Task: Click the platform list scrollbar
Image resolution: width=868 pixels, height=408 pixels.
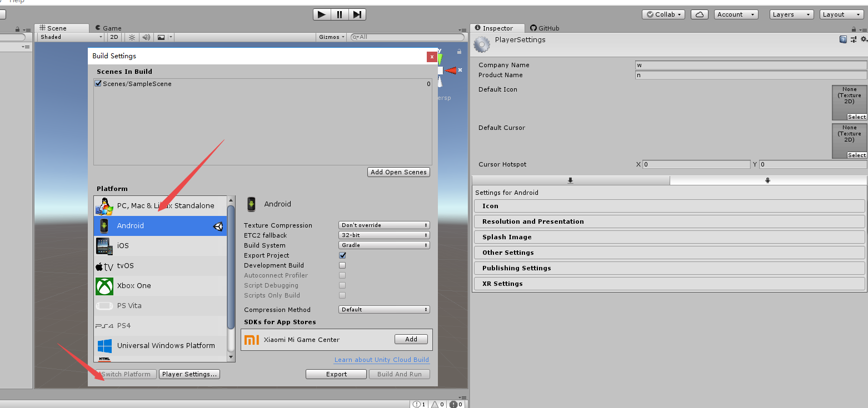Action: pos(231,266)
